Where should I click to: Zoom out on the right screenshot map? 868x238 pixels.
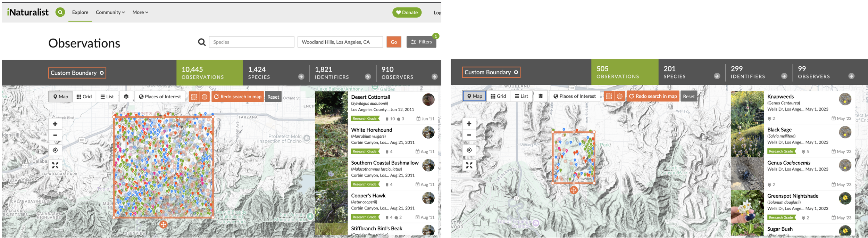coord(469,135)
